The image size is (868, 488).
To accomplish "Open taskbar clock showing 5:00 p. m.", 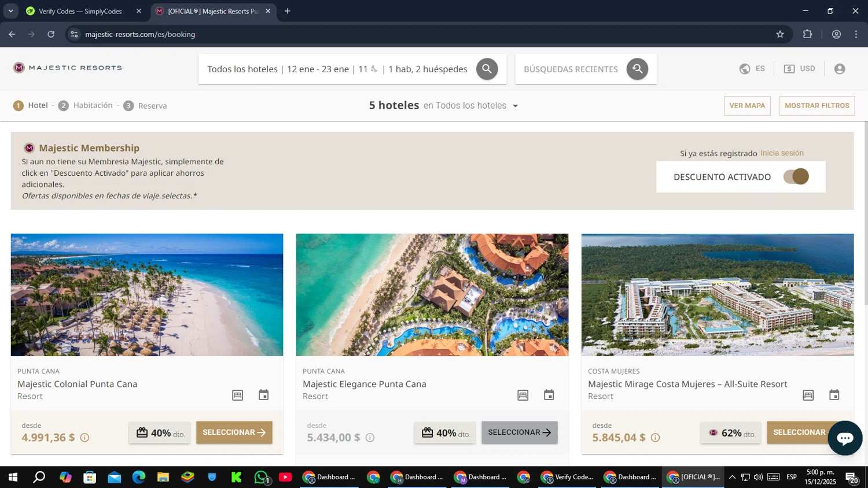I will [x=821, y=477].
